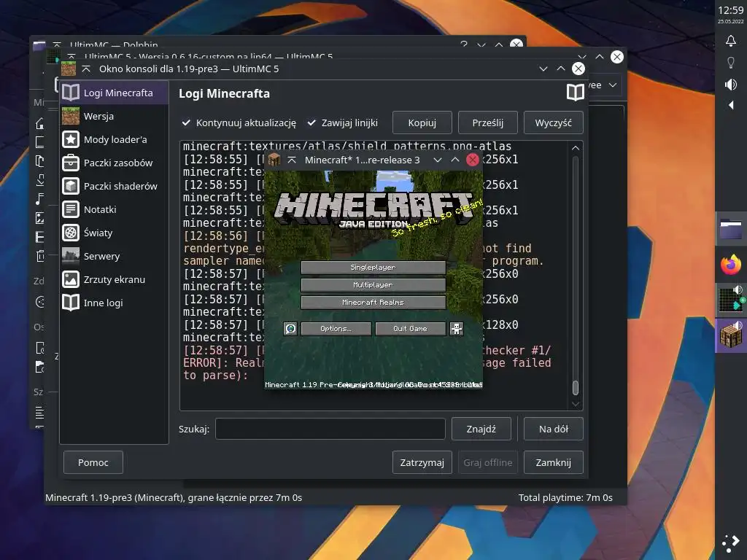Click Minecraft accessibility icon
The width and height of the screenshot is (747, 560).
457,329
